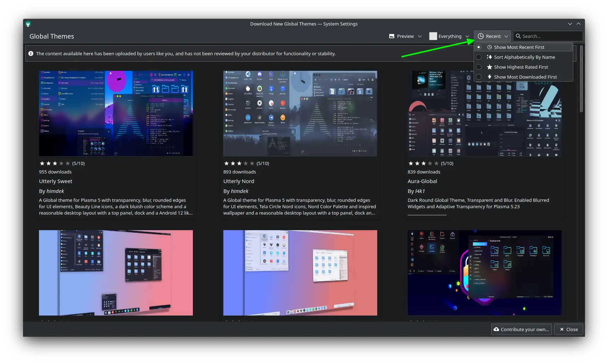Click the download arrow icon beside Show Most Downloaded First
The width and height of the screenshot is (608, 364).
click(x=490, y=77)
